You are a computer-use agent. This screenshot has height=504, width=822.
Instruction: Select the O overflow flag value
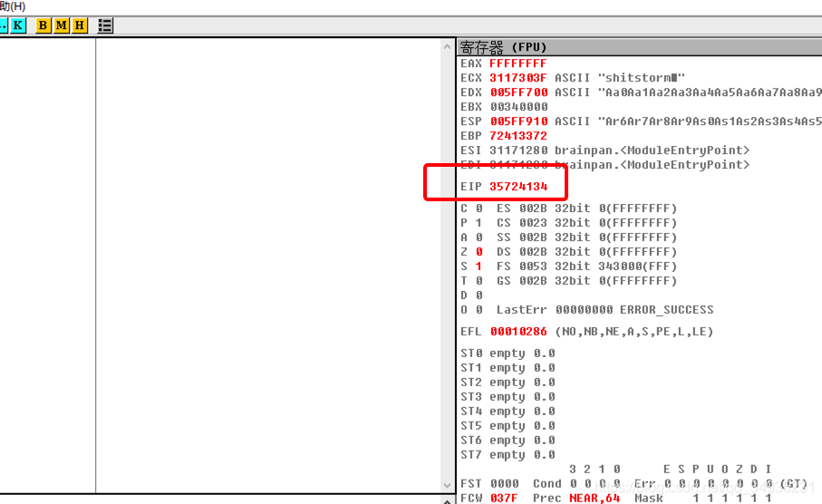(479, 310)
